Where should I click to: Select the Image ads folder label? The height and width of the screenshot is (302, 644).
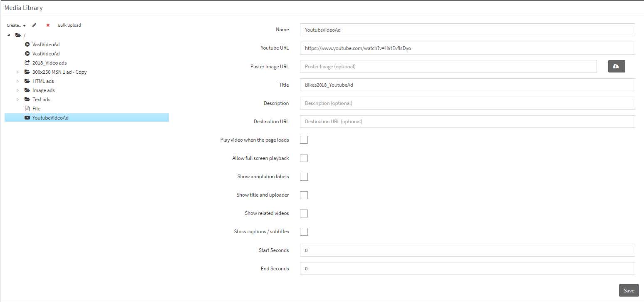coord(44,90)
